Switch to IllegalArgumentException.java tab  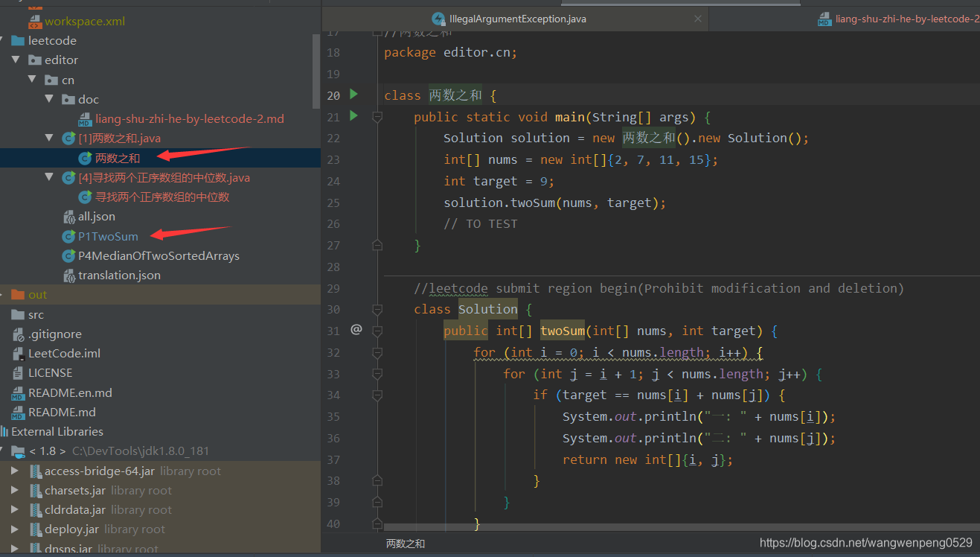click(517, 19)
